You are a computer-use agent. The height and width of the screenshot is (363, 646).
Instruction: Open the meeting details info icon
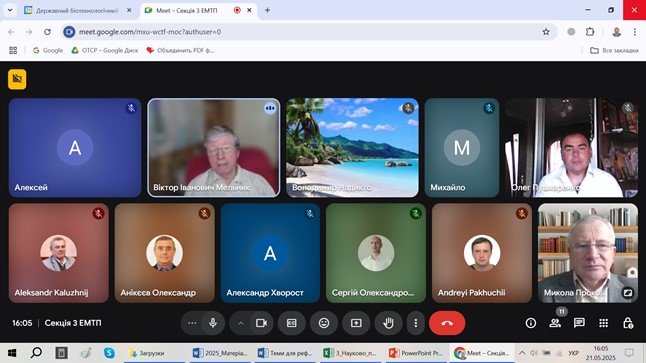pyautogui.click(x=531, y=323)
